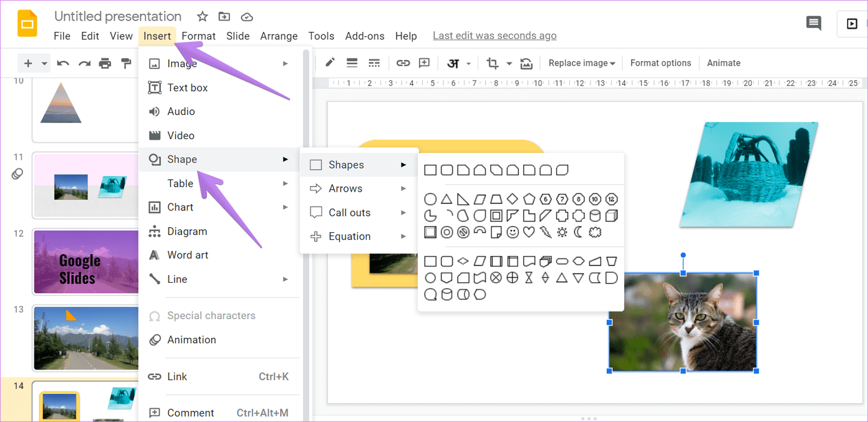Select the Paint format tool
Screen dimensions: 868x422
pos(125,62)
